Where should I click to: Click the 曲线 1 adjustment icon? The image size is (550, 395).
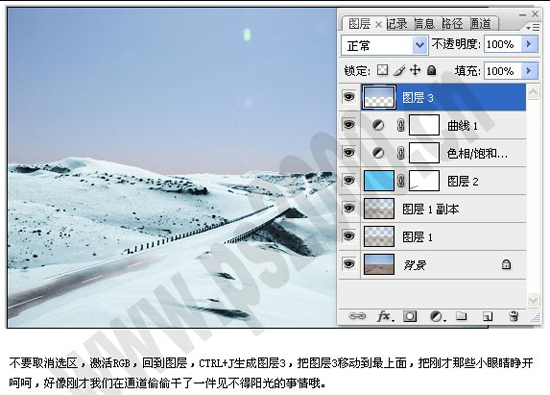[x=378, y=125]
